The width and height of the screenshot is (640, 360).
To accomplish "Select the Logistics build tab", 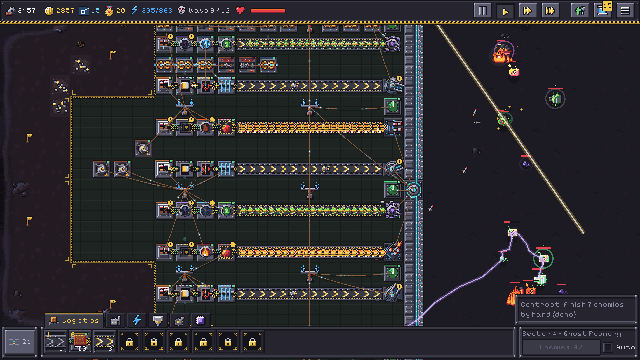I will 73,320.
